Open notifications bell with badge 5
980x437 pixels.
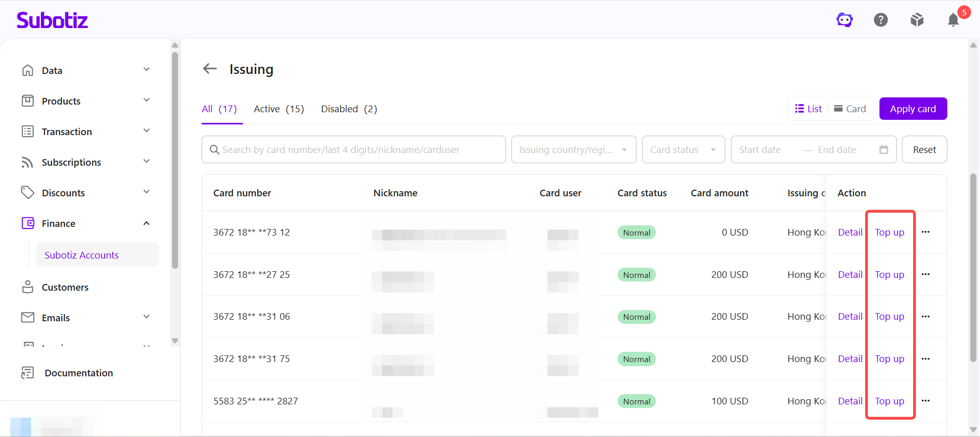pos(953,20)
